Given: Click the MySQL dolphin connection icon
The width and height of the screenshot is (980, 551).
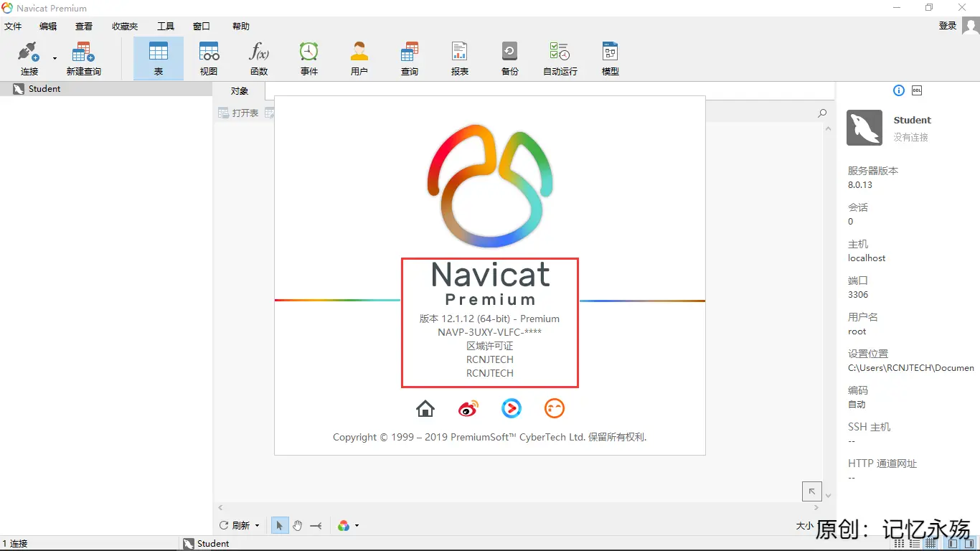Looking at the screenshot, I should pyautogui.click(x=864, y=128).
